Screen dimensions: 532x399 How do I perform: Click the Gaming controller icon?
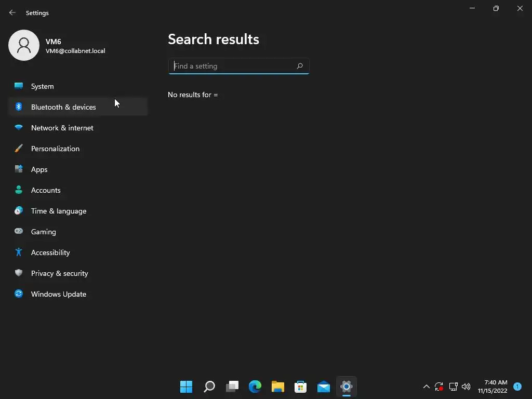tap(19, 231)
